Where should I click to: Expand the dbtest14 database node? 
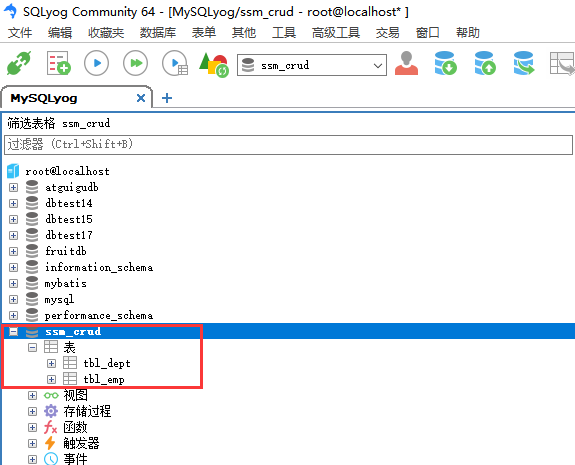coord(14,203)
